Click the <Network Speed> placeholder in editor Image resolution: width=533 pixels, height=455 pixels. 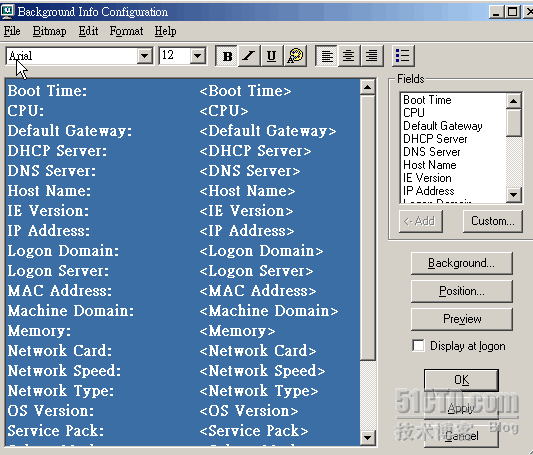262,371
